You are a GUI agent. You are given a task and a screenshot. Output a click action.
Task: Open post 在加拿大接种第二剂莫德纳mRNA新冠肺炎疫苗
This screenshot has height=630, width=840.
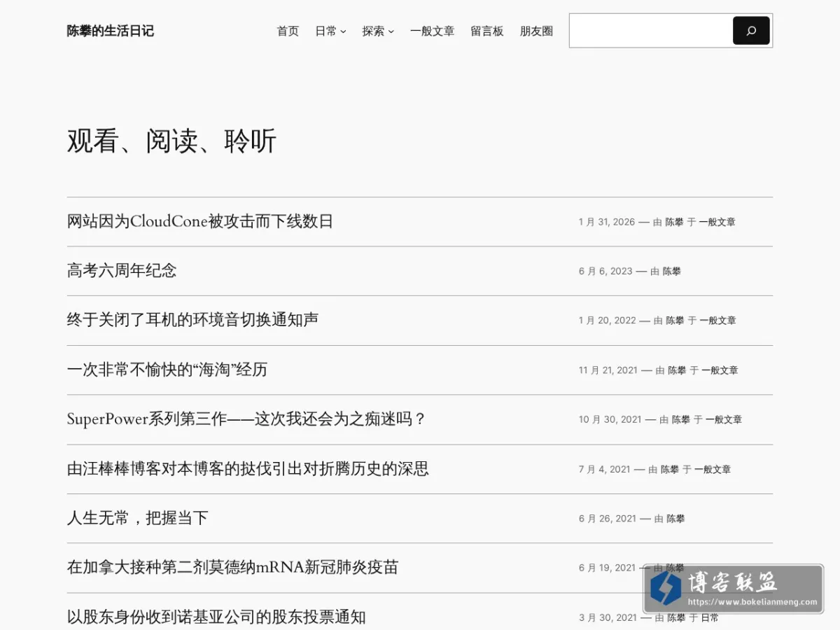[233, 568]
